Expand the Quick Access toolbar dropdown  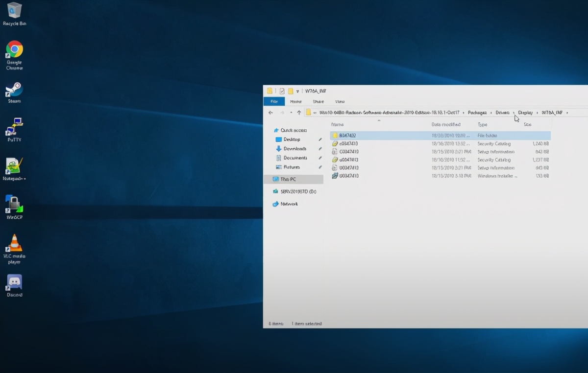(x=297, y=91)
